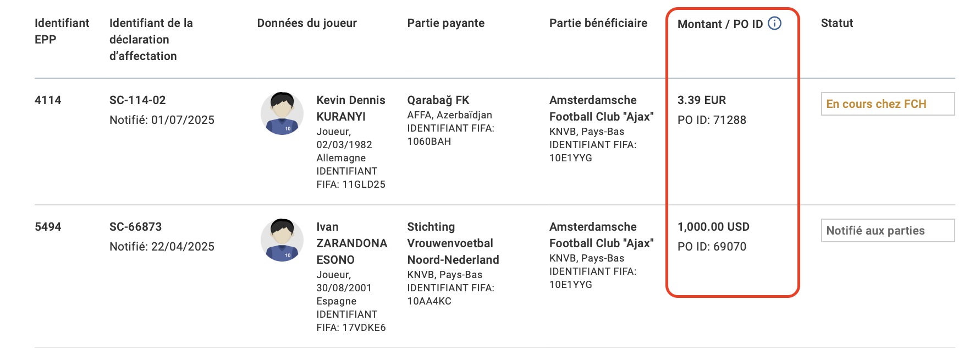Click player name Ivan ZARANDONA ESONO
This screenshot has height=348, width=980.
coord(351,243)
